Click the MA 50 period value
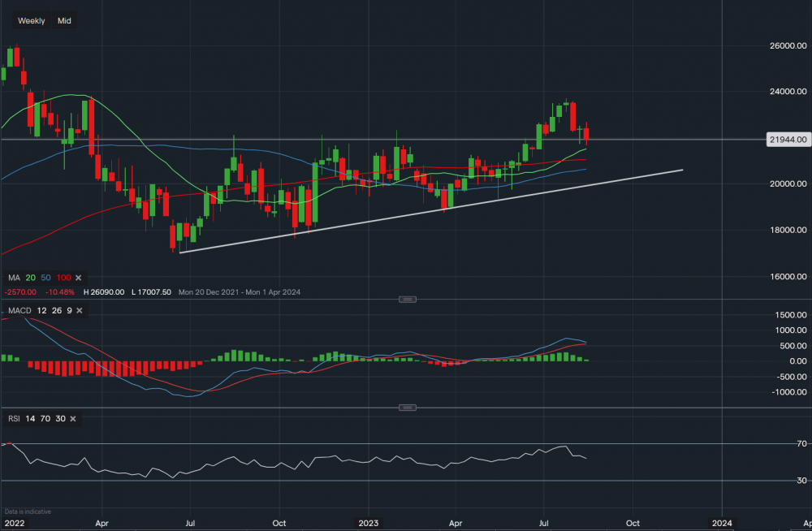 pyautogui.click(x=45, y=278)
